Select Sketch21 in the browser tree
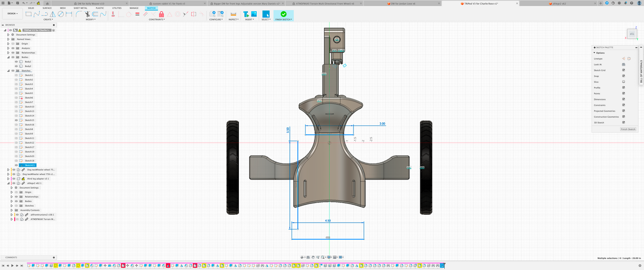The width and height of the screenshot is (644, 270). [x=30, y=165]
